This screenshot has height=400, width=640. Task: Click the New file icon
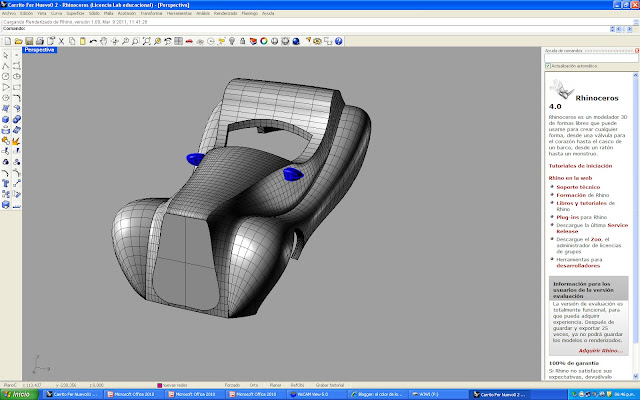(8, 41)
